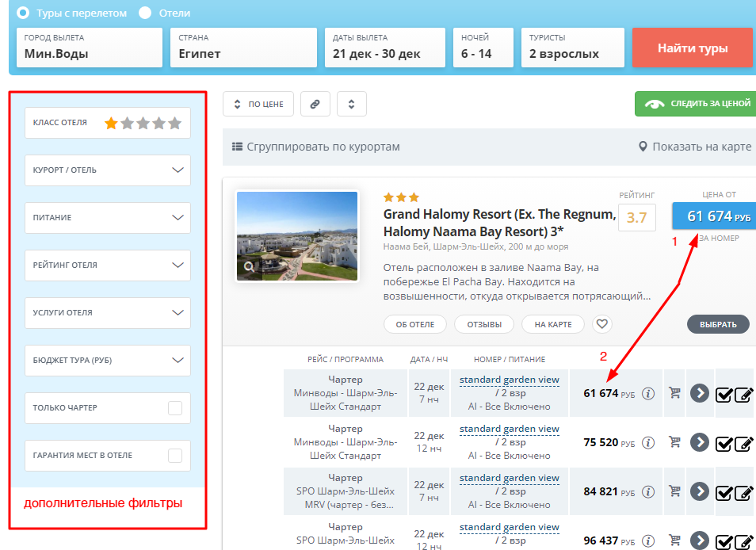The height and width of the screenshot is (550, 756).
Task: Open the Отзывы tab for the hotel
Action: (x=484, y=324)
